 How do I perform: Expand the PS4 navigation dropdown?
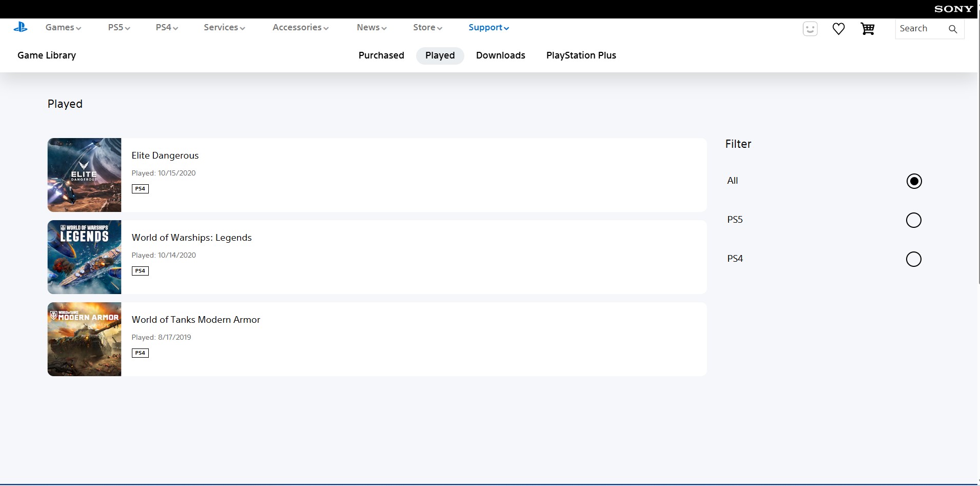(167, 28)
